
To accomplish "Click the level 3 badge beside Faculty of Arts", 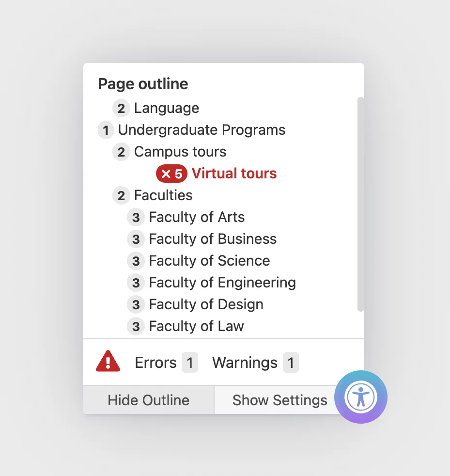I will point(136,217).
